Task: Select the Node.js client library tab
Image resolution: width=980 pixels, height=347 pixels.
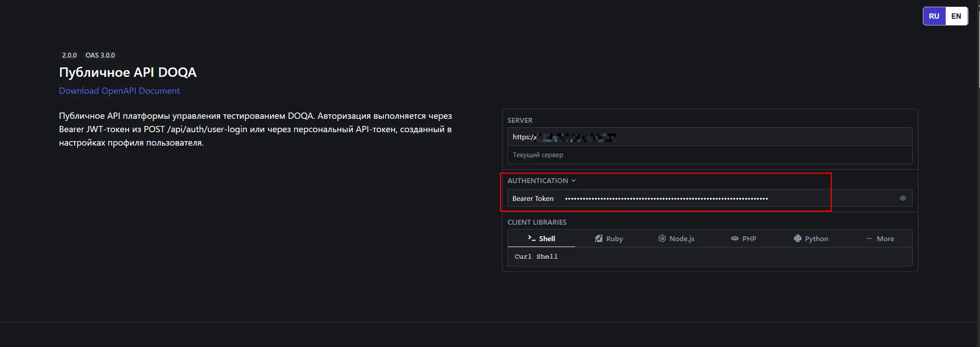Action: pos(676,238)
